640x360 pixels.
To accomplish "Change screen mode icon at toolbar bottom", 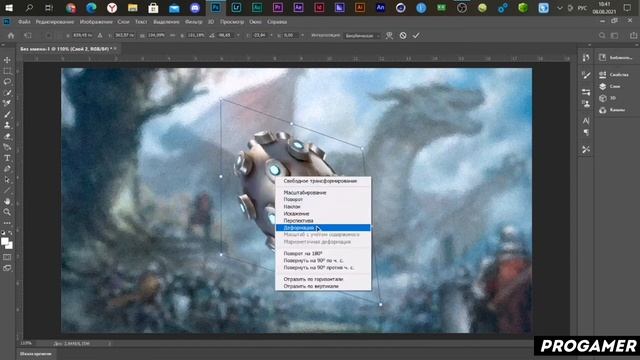I will pyautogui.click(x=7, y=268).
